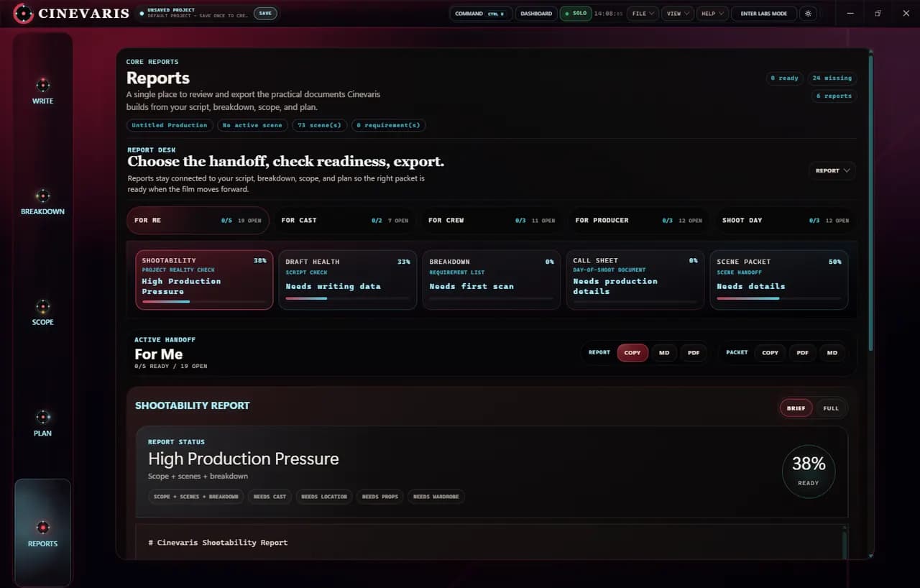Viewport: 920px width, 588px height.
Task: Click the 6 reports badge
Action: tap(834, 96)
